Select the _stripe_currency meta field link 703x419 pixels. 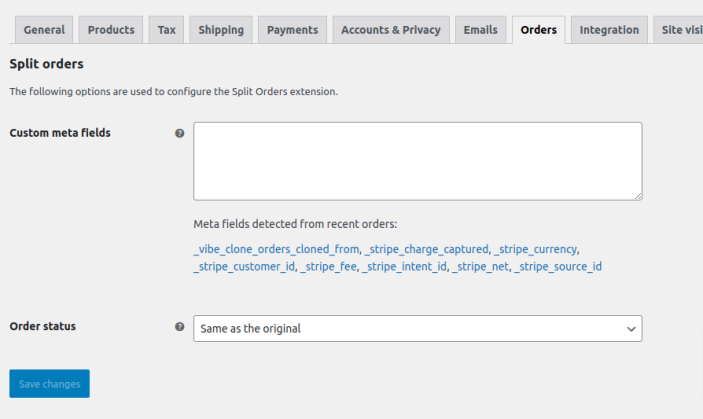tap(537, 249)
